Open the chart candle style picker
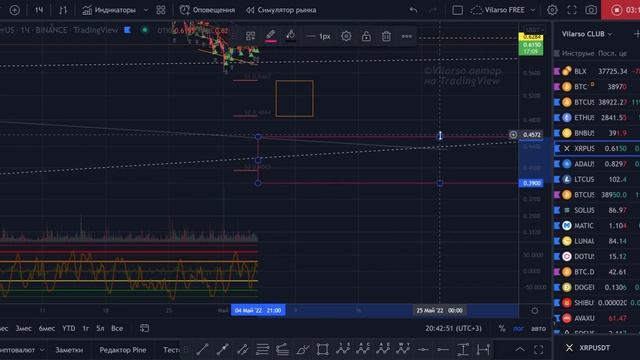This screenshot has height=360, width=640. 63,10
